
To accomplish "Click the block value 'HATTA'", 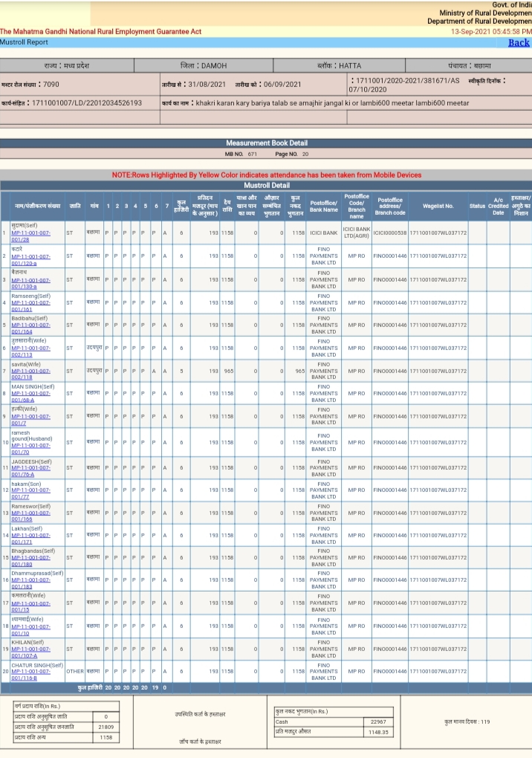I will (350, 65).
